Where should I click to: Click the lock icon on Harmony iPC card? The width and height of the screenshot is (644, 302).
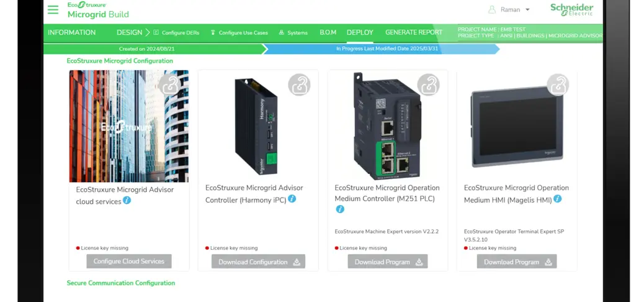click(x=299, y=85)
